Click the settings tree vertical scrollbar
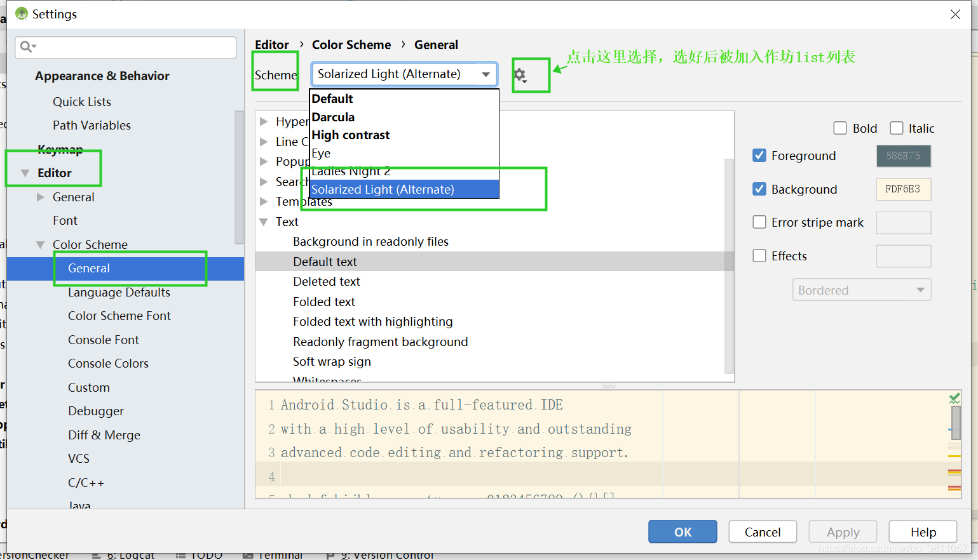The height and width of the screenshot is (560, 978). [239, 178]
